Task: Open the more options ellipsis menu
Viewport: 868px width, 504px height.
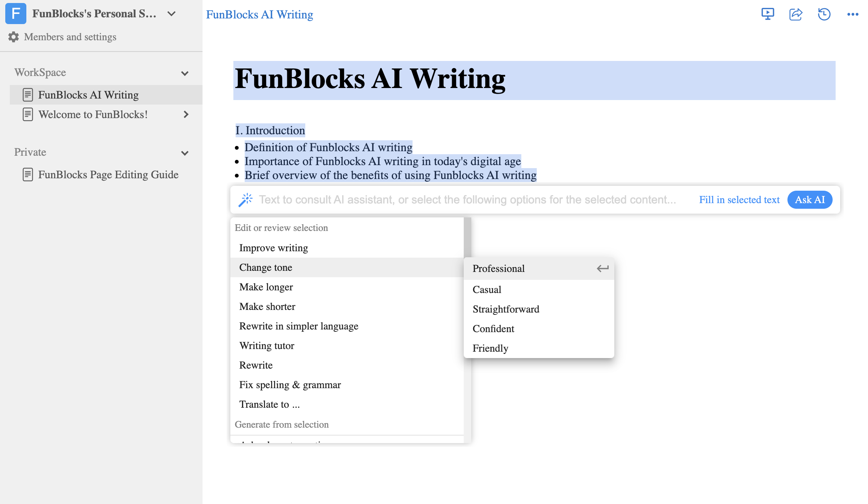Action: coord(853,14)
